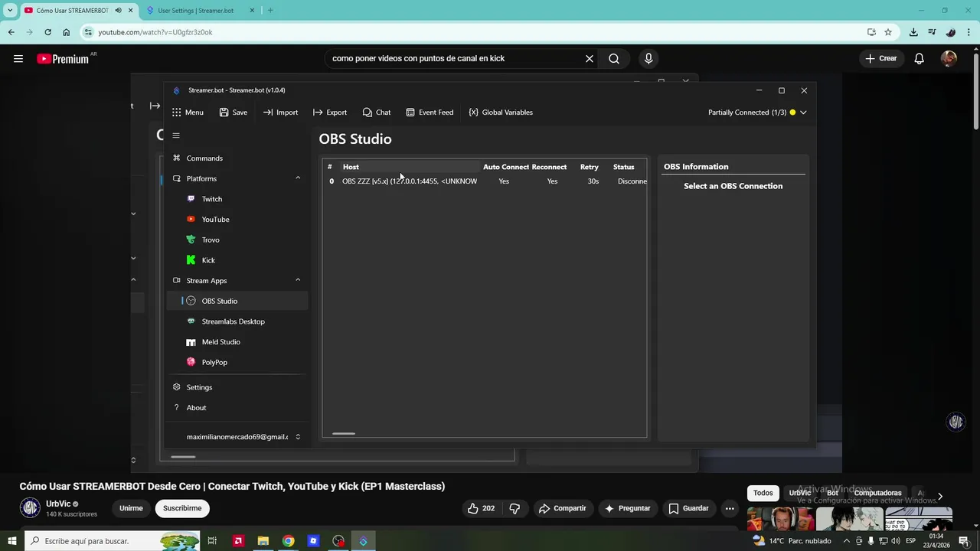Open the Streamer.bot Menu grid icon
Viewport: 980px width, 551px height.
tap(177, 112)
